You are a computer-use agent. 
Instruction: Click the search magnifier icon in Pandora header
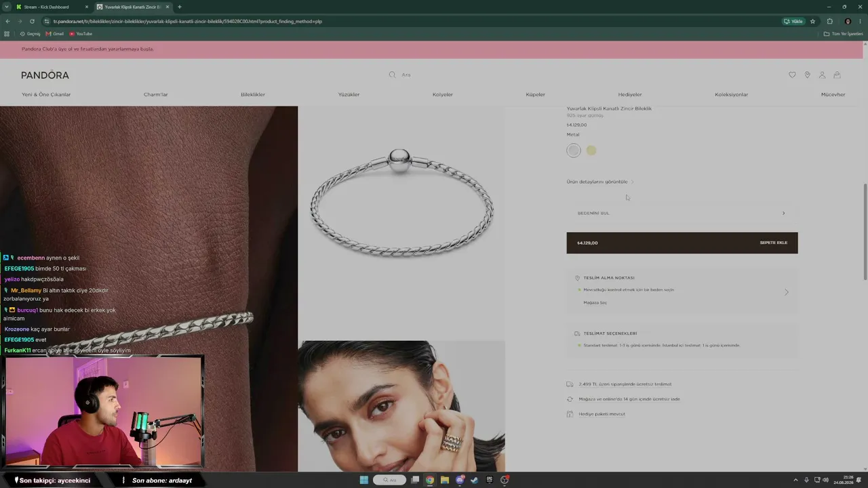coord(392,75)
